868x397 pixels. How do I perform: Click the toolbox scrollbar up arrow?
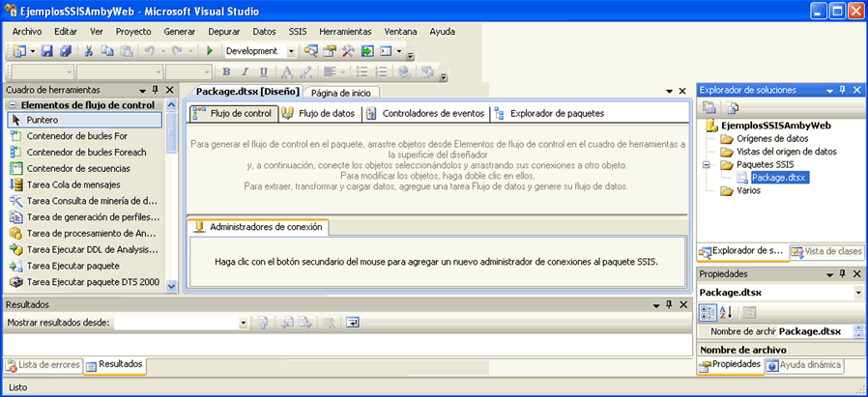tap(172, 105)
